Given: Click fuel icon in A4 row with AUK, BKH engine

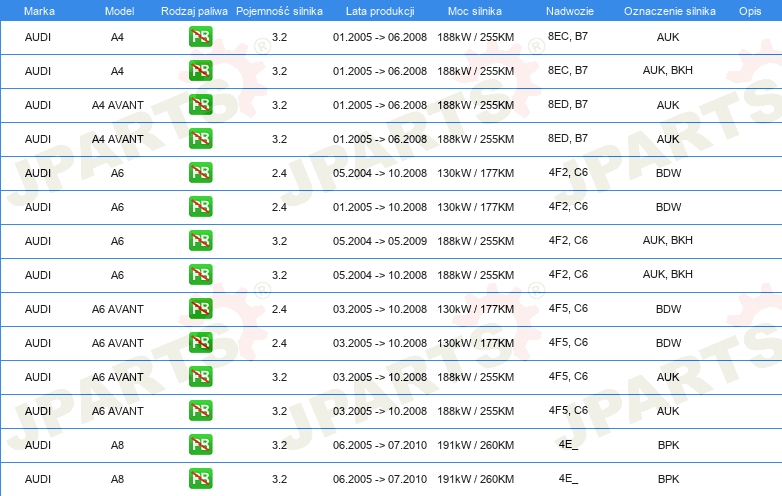Looking at the screenshot, I should point(200,71).
